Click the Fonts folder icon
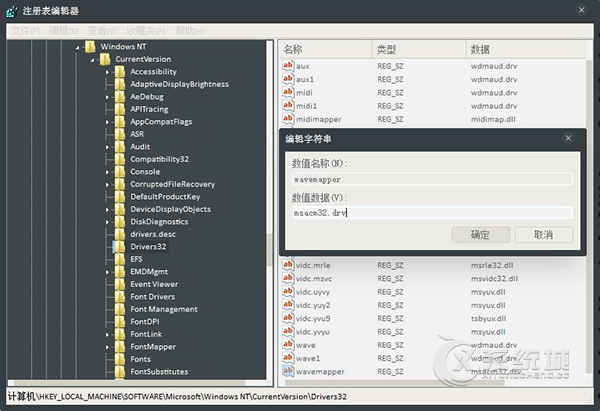This screenshot has height=411, width=600. (120, 359)
